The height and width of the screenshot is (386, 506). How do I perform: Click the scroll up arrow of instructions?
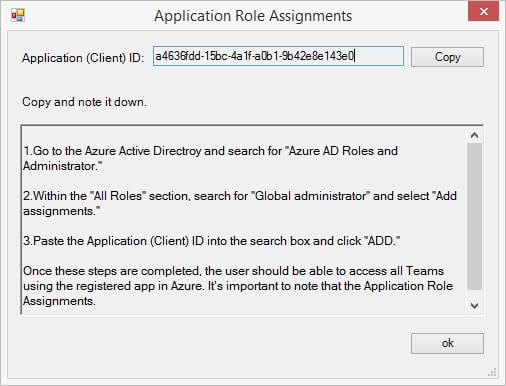474,135
